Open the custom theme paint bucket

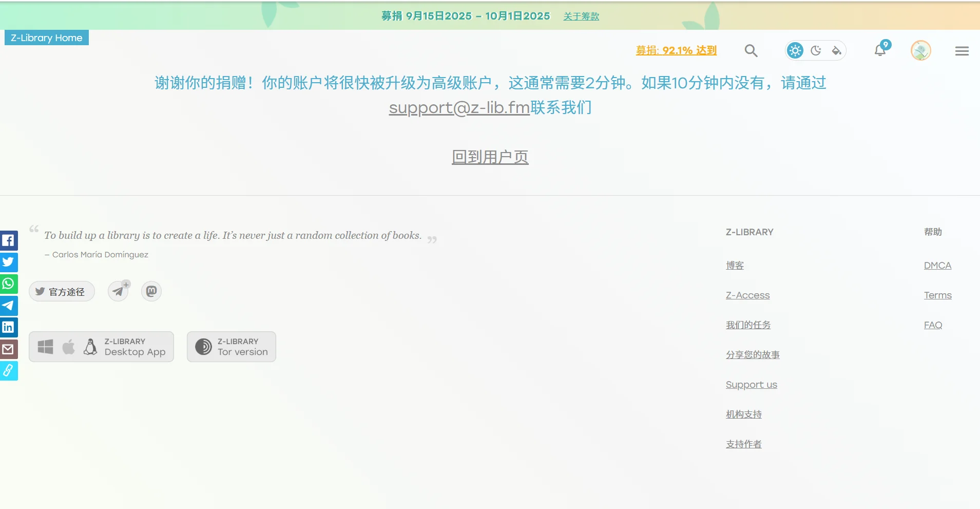click(x=836, y=50)
